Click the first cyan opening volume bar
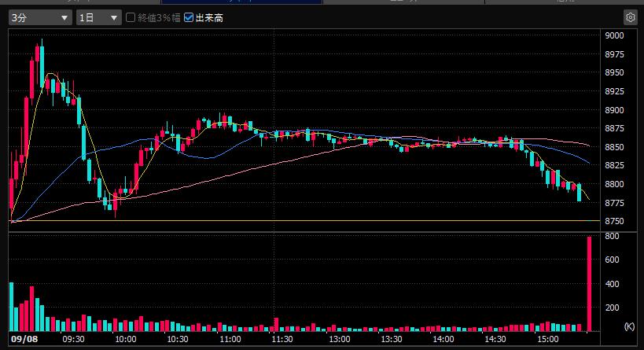This screenshot has height=350, width=644. pyautogui.click(x=12, y=307)
